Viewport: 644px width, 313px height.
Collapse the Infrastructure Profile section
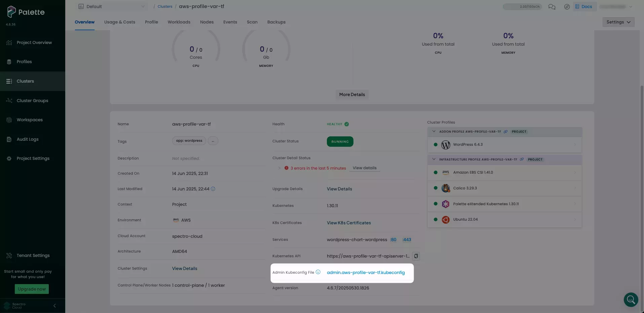click(434, 160)
